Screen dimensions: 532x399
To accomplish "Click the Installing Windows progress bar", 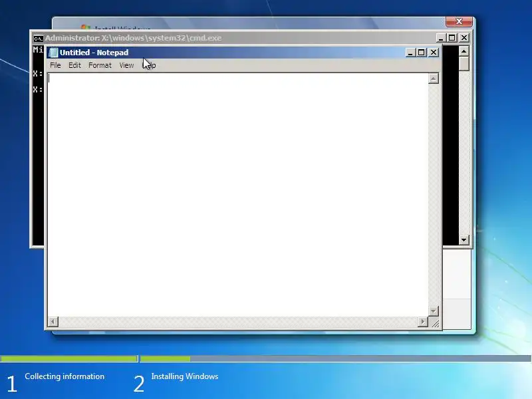I will [336, 358].
